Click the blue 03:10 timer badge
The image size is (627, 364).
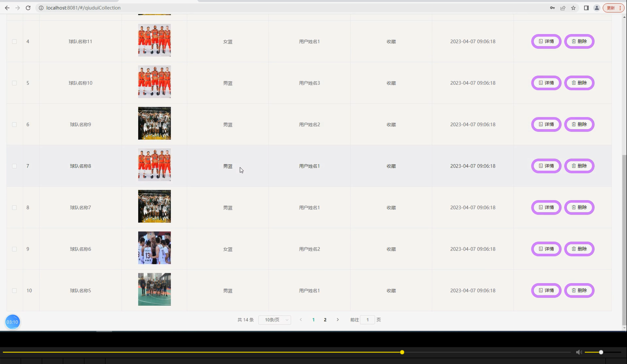pos(12,322)
